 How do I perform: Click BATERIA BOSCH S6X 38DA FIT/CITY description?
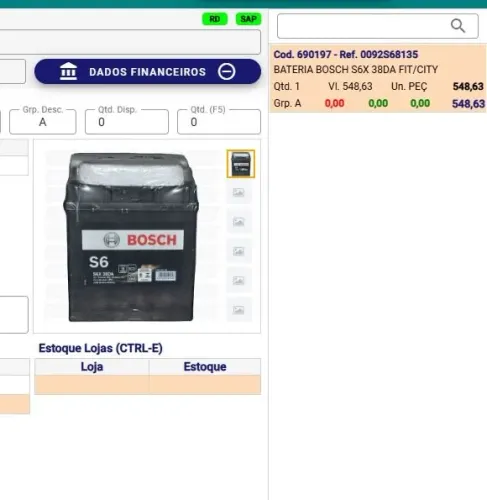356,69
